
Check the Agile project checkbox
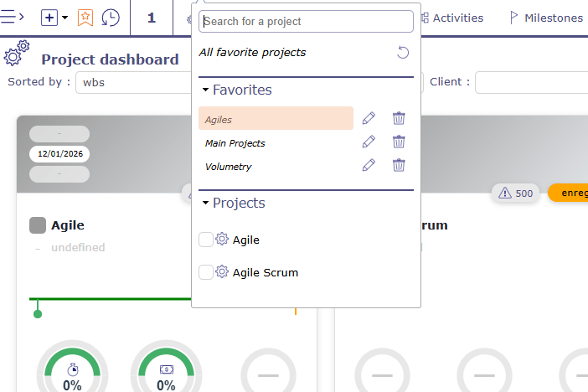206,240
